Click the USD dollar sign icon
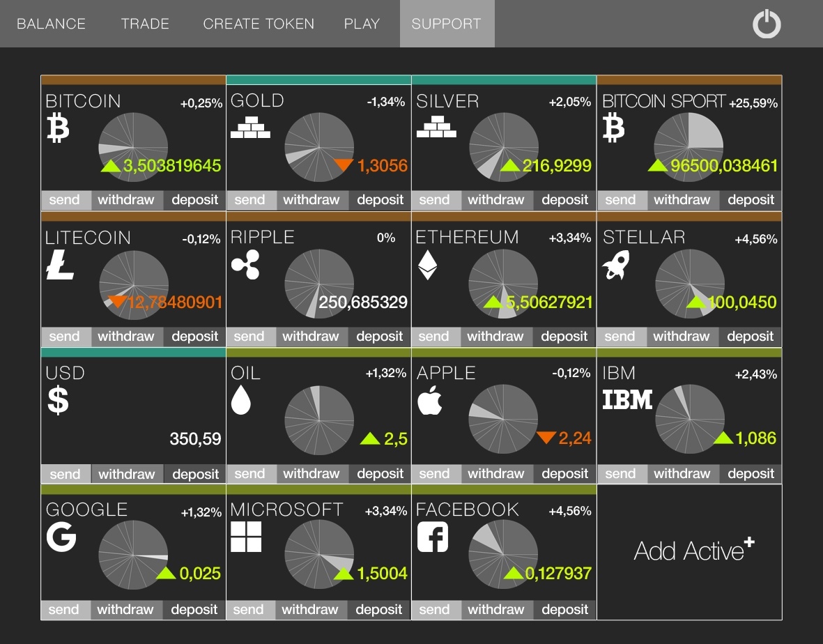The image size is (823, 644). [x=59, y=401]
